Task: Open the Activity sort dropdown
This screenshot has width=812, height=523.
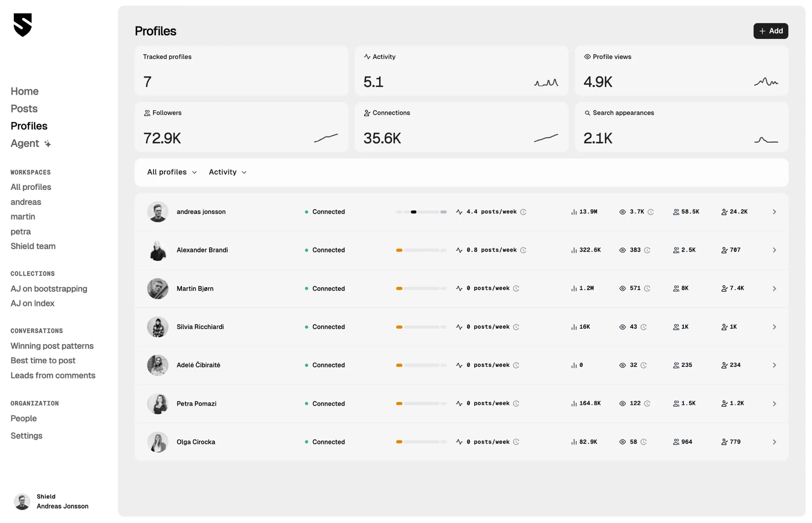Action: click(227, 172)
